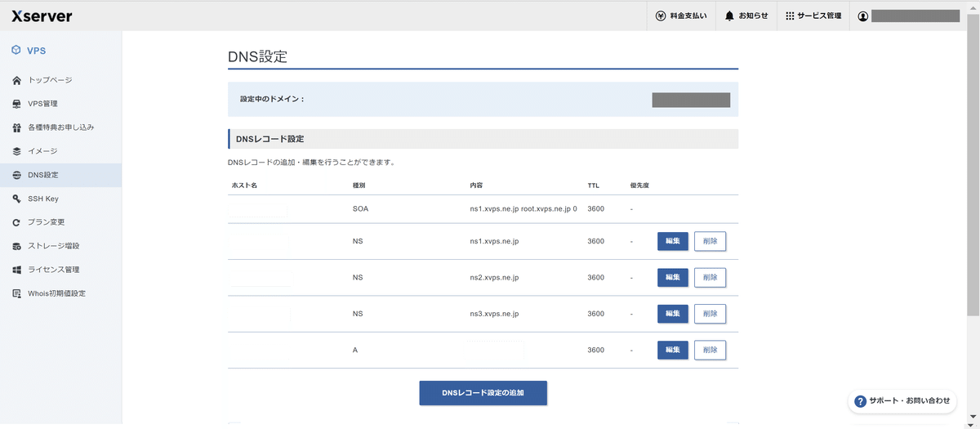Open SSH Key key icon

pyautogui.click(x=16, y=199)
